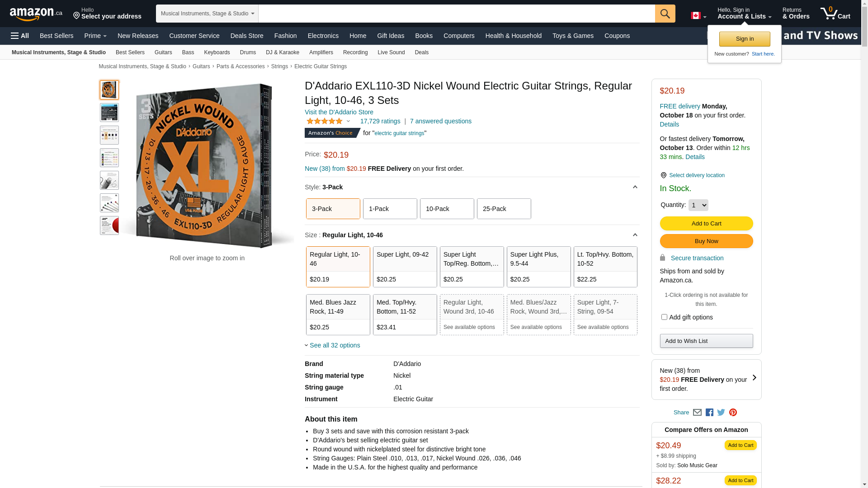Share the product on Pinterest
The height and width of the screenshot is (488, 868).
[733, 412]
